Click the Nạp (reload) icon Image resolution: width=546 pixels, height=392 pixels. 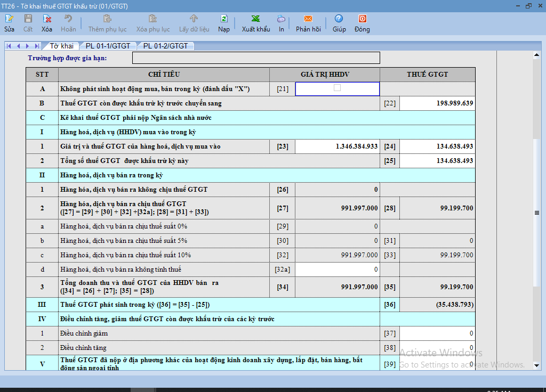(224, 19)
